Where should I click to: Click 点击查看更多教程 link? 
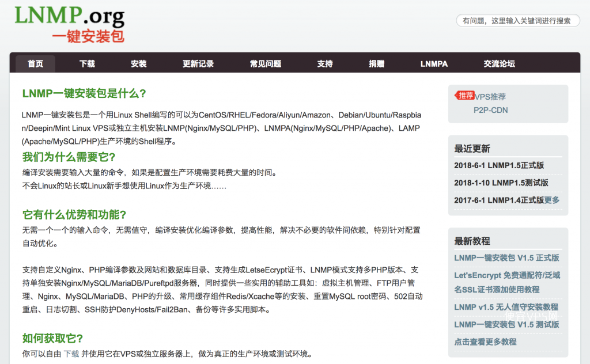click(x=485, y=342)
